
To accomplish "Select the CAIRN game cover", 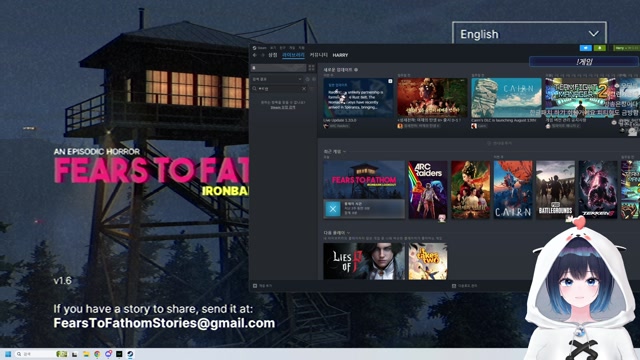I will point(513,190).
